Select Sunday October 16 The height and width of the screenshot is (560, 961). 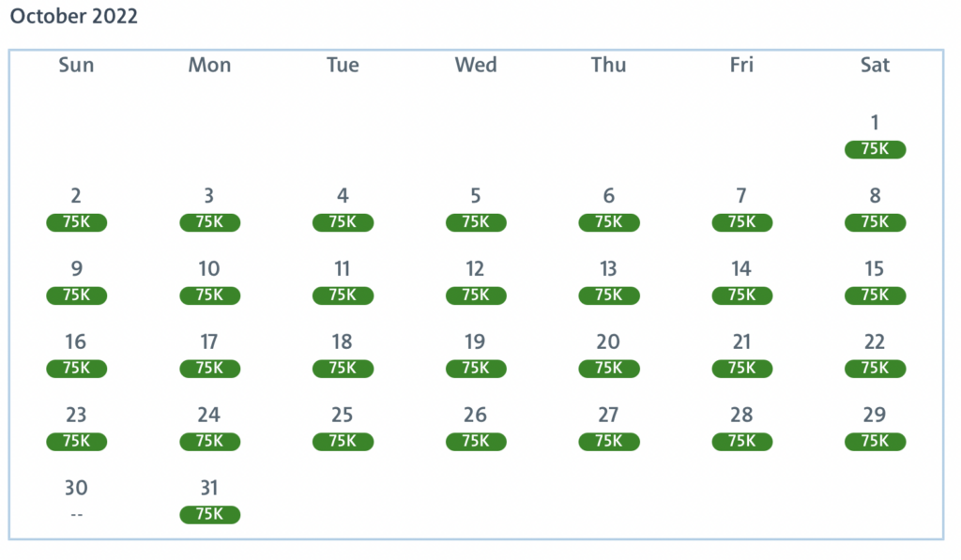point(76,355)
